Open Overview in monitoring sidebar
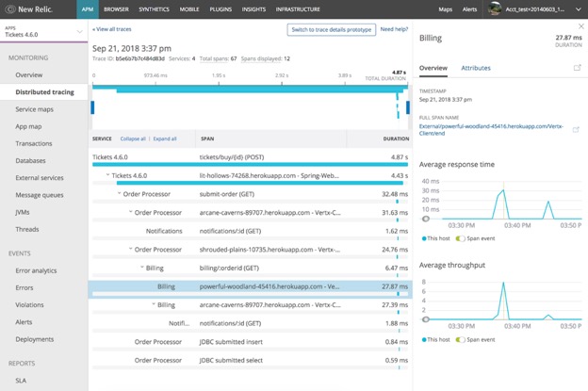The width and height of the screenshot is (588, 391). [x=29, y=75]
